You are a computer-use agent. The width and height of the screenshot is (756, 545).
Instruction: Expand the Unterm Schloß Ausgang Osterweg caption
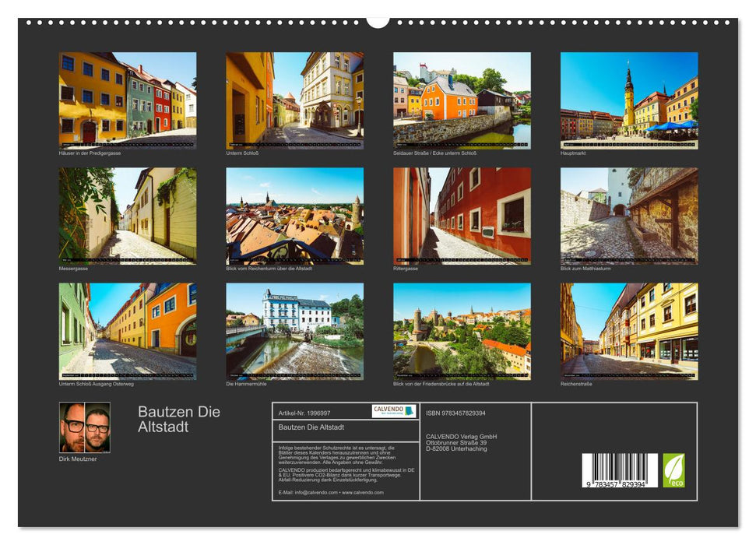pyautogui.click(x=97, y=382)
